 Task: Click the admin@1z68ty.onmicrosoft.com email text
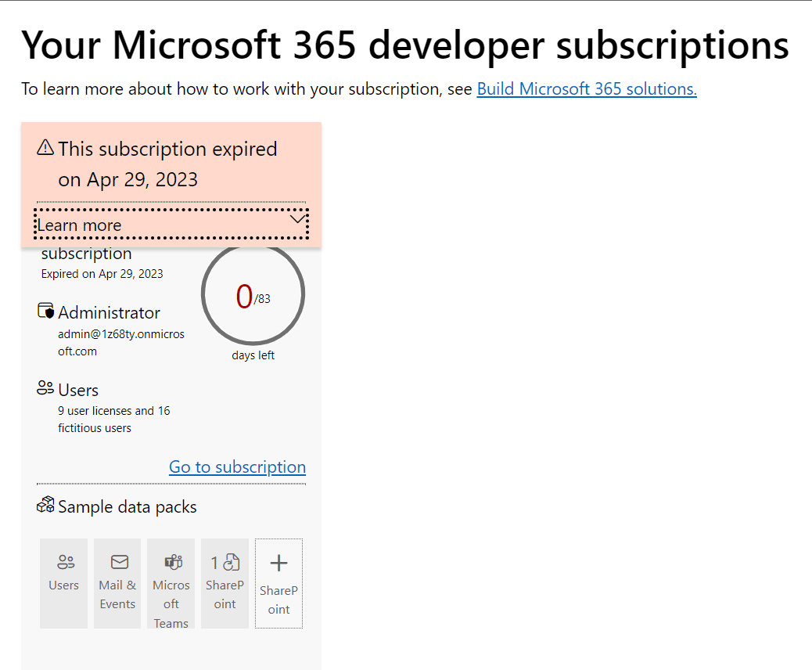click(121, 343)
